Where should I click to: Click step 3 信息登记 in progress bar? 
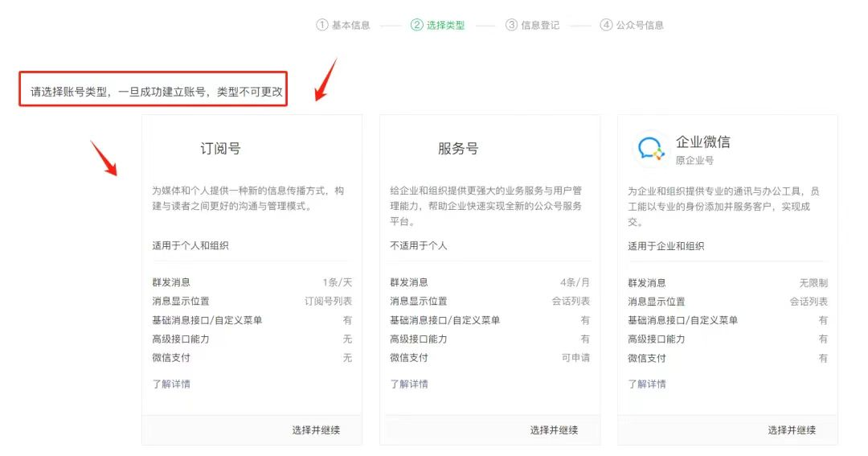tap(533, 25)
